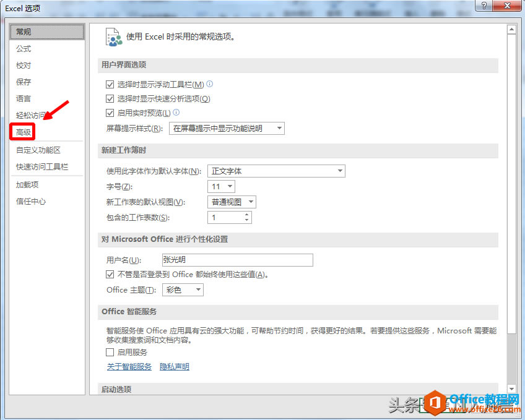
Task: Click the scrollbar up arrow
Action: pyautogui.click(x=511, y=30)
